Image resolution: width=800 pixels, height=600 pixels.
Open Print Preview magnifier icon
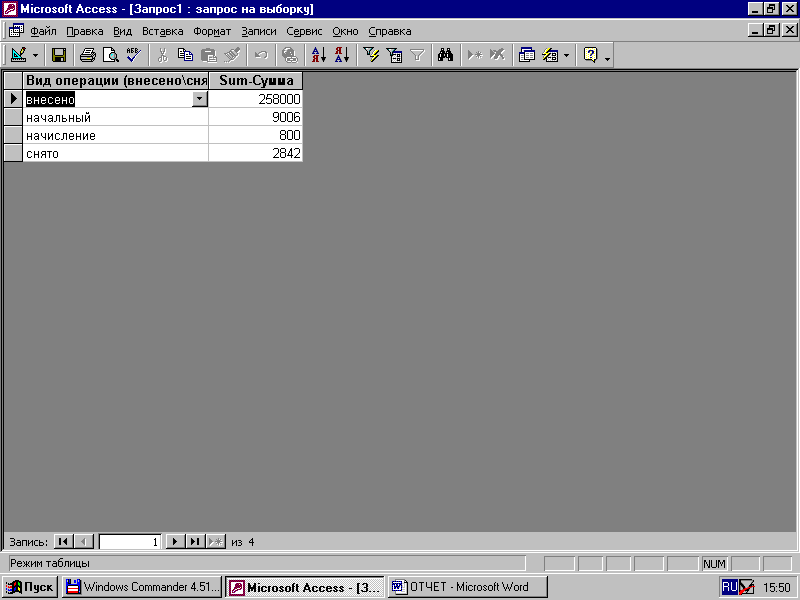click(x=111, y=55)
